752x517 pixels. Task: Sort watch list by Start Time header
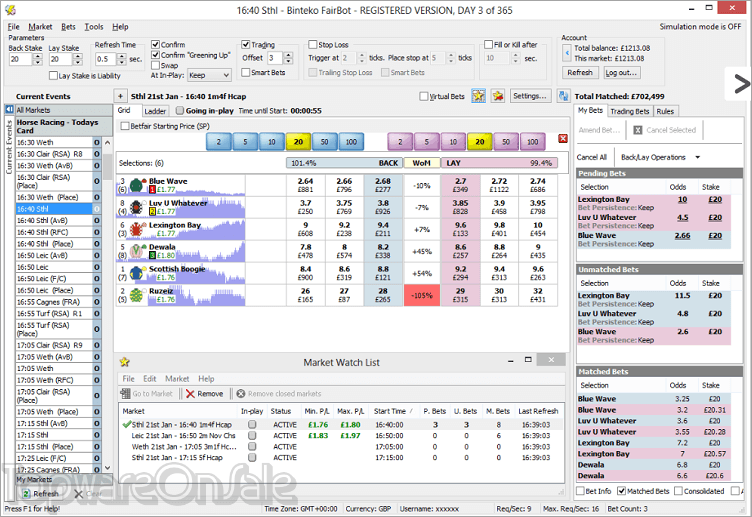pyautogui.click(x=393, y=411)
